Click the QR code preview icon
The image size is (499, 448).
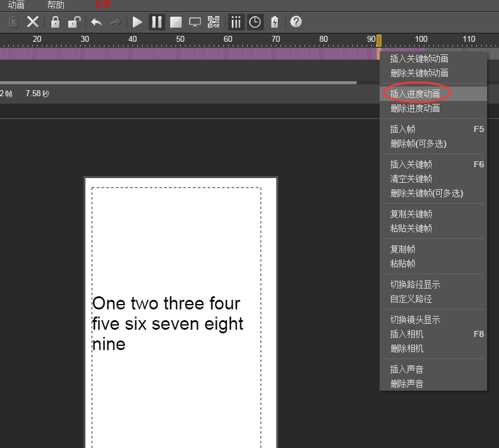214,22
